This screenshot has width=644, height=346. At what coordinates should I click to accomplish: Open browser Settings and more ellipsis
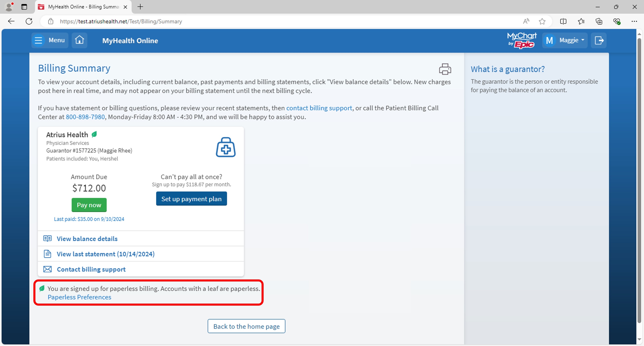(634, 22)
